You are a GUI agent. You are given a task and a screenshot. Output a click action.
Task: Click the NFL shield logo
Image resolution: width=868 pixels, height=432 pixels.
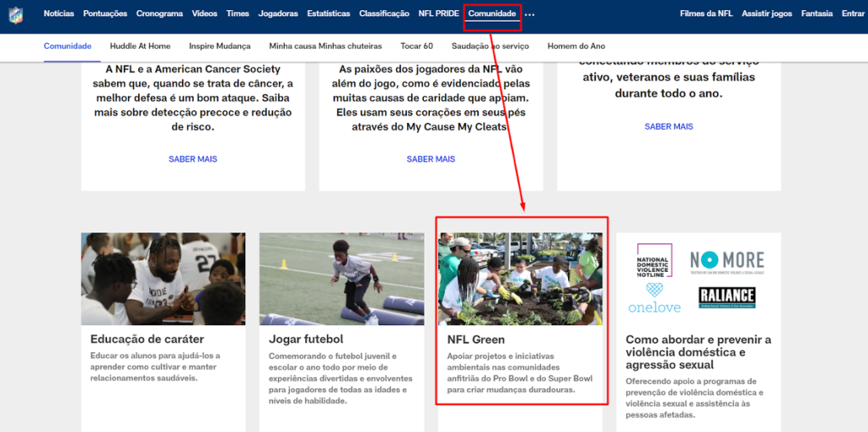pos(15,14)
